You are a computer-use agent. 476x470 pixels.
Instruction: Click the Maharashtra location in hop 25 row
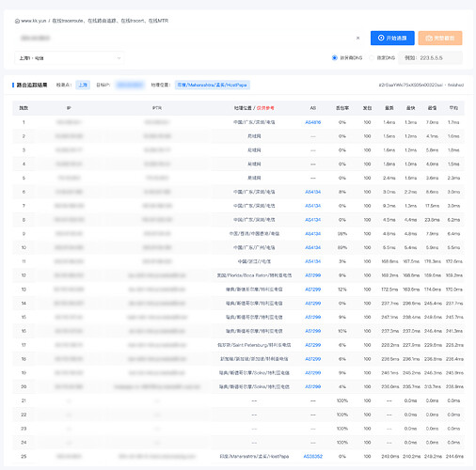(254, 456)
